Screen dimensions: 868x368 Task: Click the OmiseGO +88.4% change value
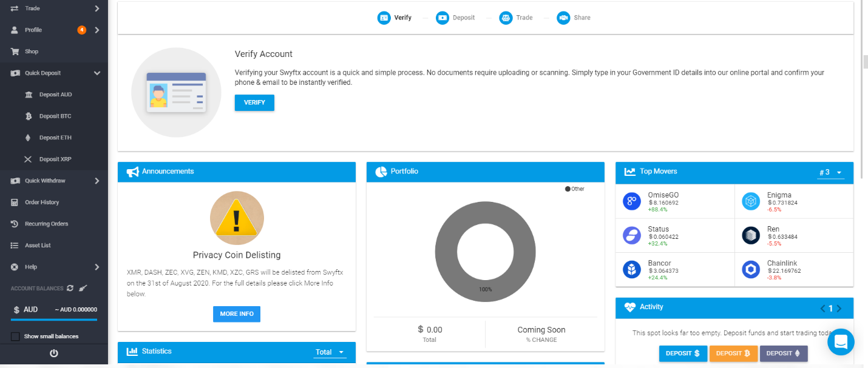[x=657, y=210]
